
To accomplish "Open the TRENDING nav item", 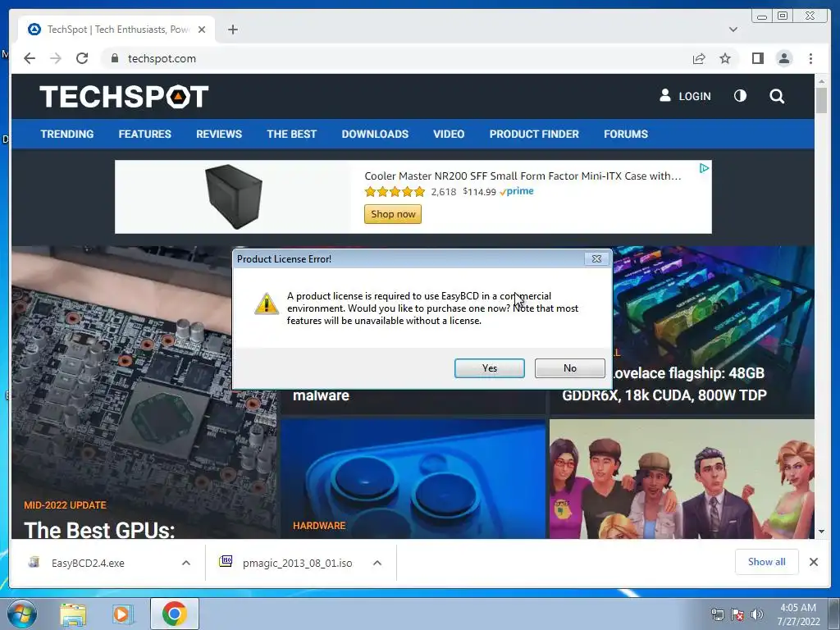I will click(x=67, y=134).
